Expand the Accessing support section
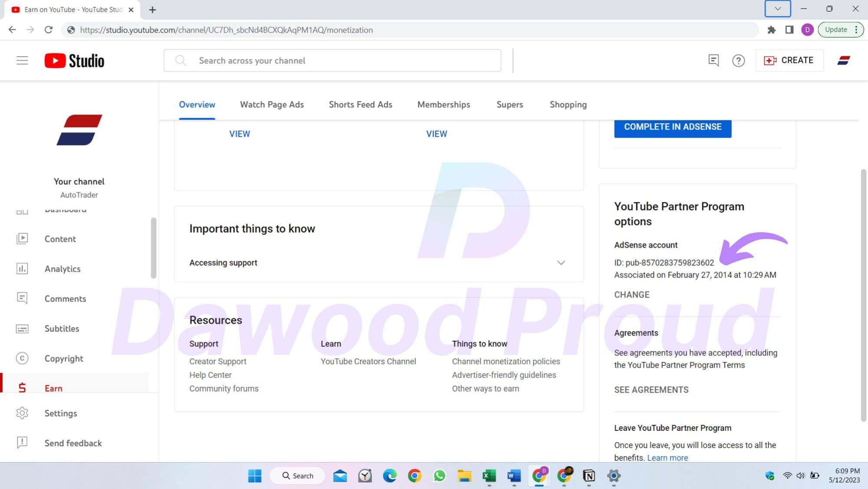Viewport: 868px width, 489px height. (x=561, y=263)
